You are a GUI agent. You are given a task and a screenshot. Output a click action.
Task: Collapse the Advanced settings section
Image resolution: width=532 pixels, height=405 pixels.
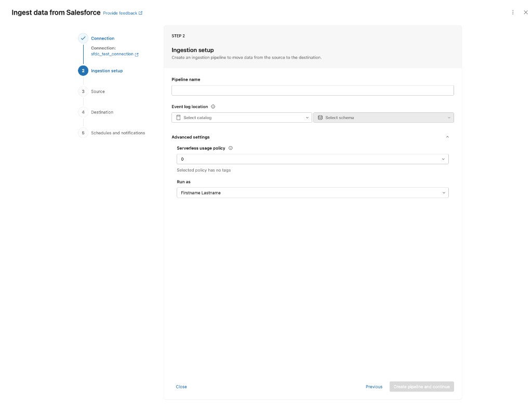[x=447, y=137]
